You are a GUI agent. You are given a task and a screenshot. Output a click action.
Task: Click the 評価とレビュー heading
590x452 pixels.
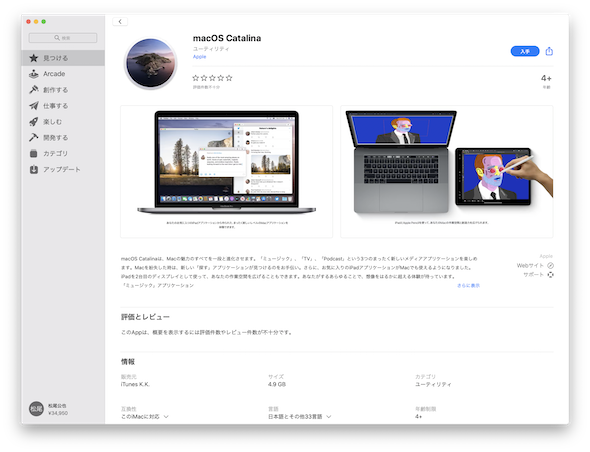tap(145, 317)
